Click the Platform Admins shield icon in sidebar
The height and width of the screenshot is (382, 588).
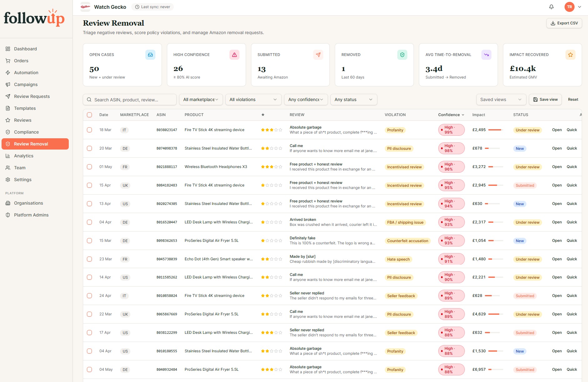pyautogui.click(x=8, y=215)
